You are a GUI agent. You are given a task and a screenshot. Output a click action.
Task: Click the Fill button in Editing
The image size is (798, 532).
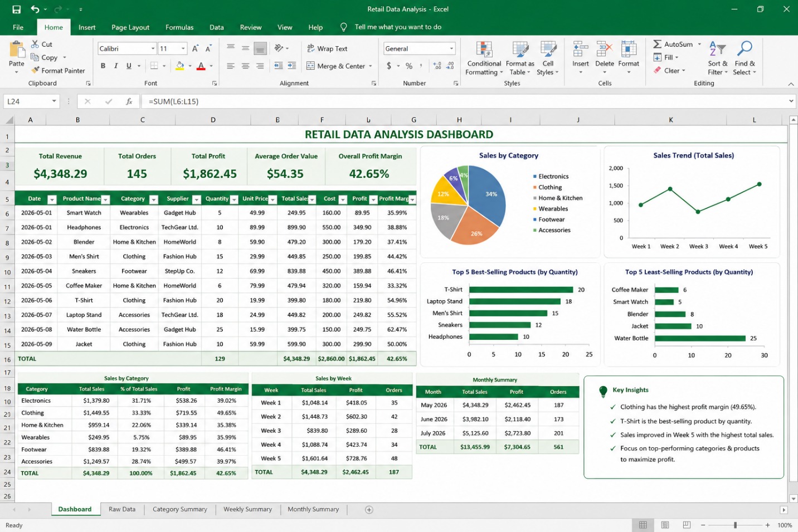[x=665, y=57]
